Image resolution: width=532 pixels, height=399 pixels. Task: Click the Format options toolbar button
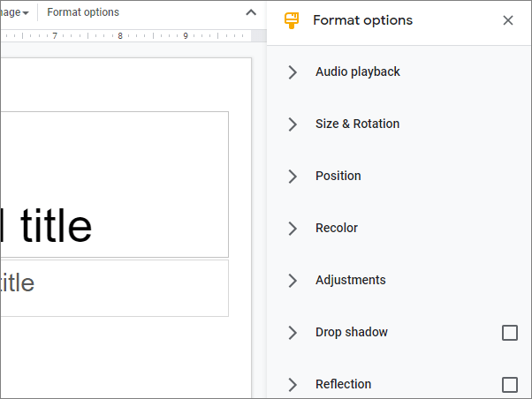(x=83, y=12)
